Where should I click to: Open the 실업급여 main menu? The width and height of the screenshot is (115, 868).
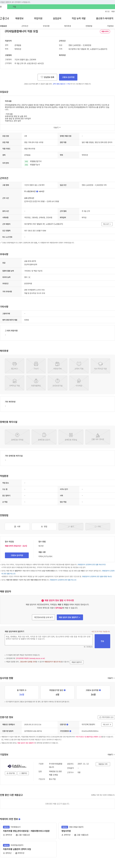(x=57, y=19)
